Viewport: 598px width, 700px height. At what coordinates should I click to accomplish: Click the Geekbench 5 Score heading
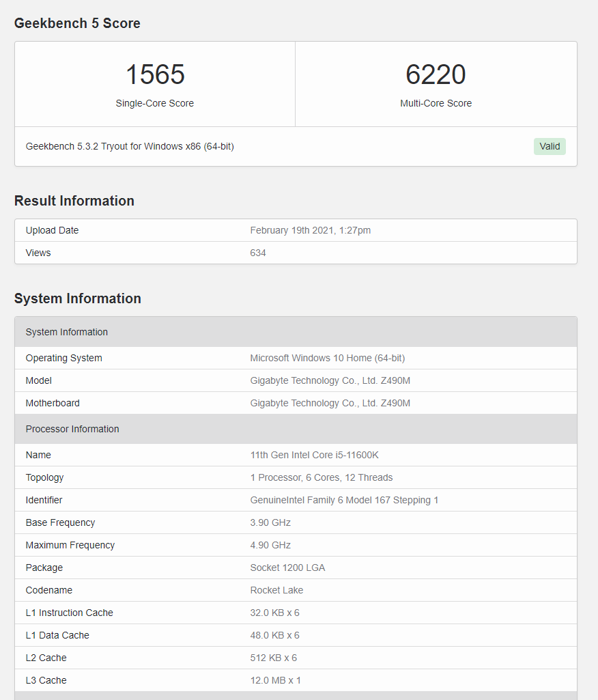tap(77, 23)
